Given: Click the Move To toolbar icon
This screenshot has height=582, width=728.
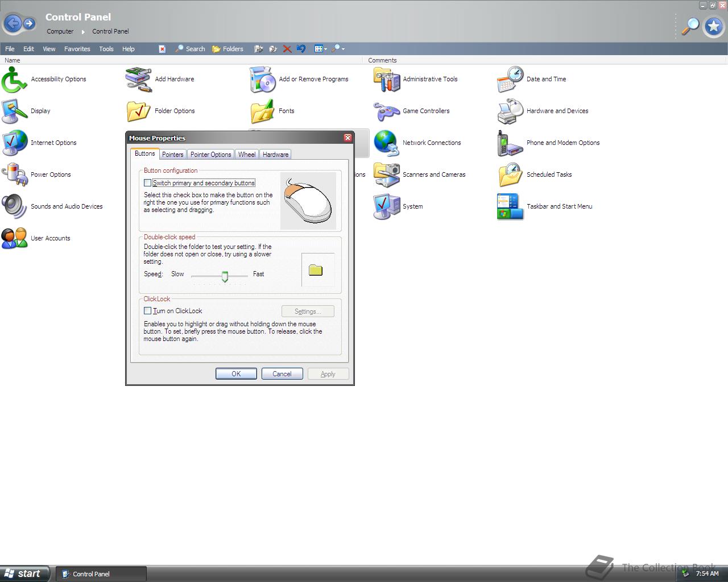Looking at the screenshot, I should point(258,49).
